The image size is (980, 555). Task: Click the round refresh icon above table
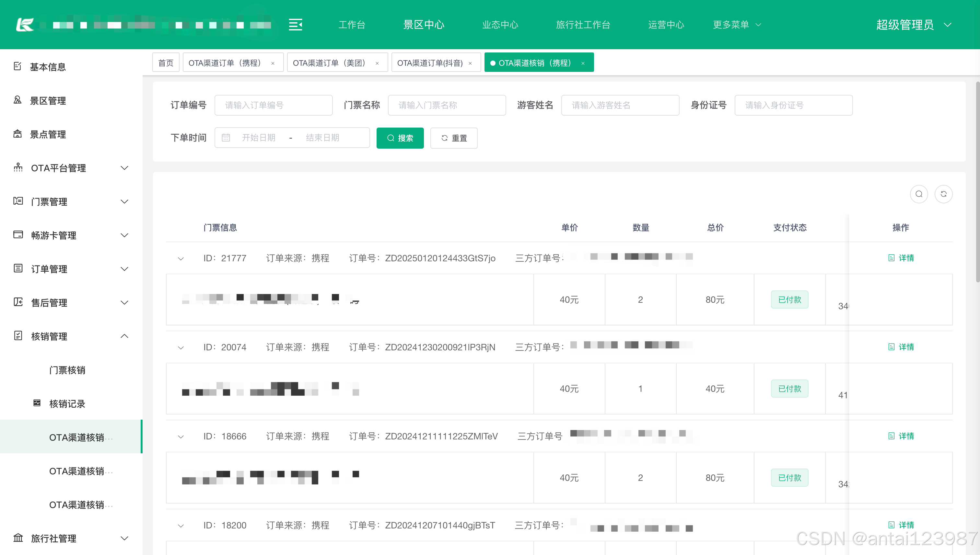point(943,194)
